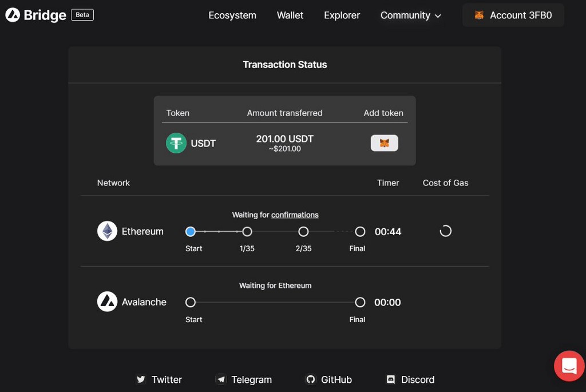Click the USDT token name text

[203, 144]
